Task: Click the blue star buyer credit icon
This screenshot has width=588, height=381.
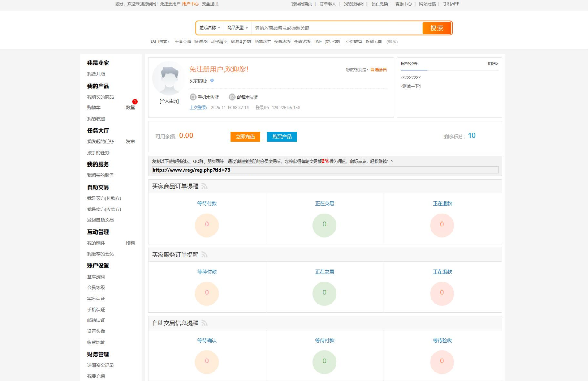Action: pos(212,81)
